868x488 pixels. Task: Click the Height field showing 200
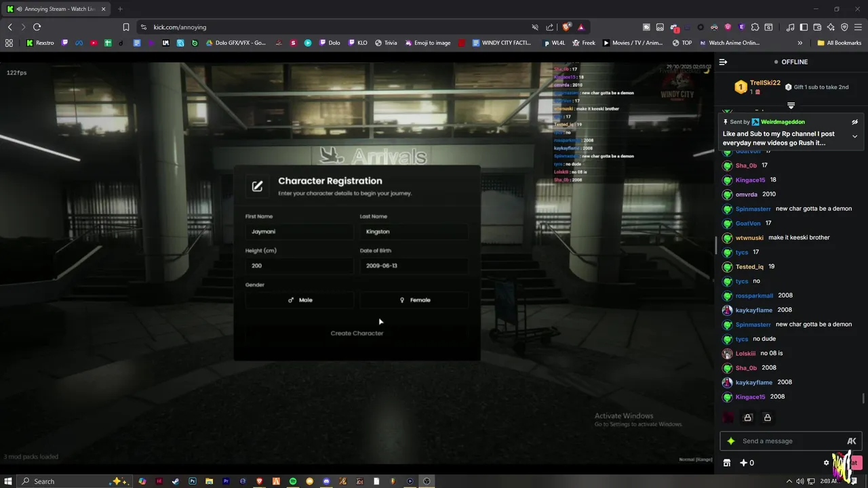299,265
